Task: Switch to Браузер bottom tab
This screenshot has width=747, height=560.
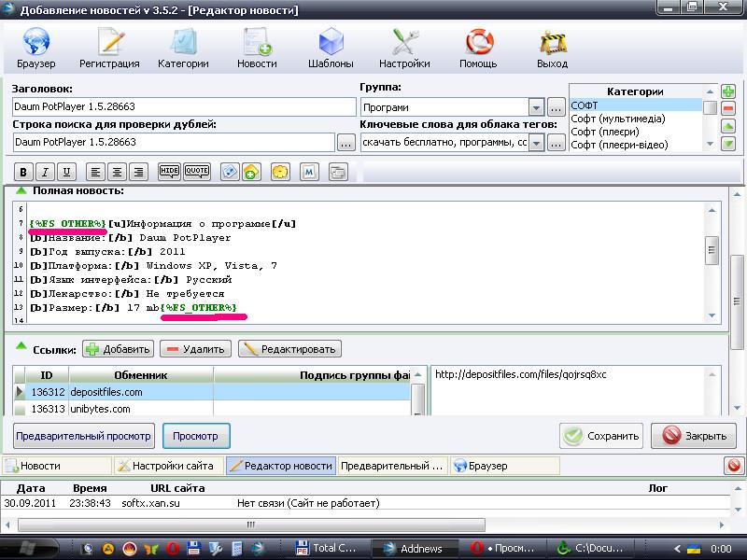Action: pos(504,466)
